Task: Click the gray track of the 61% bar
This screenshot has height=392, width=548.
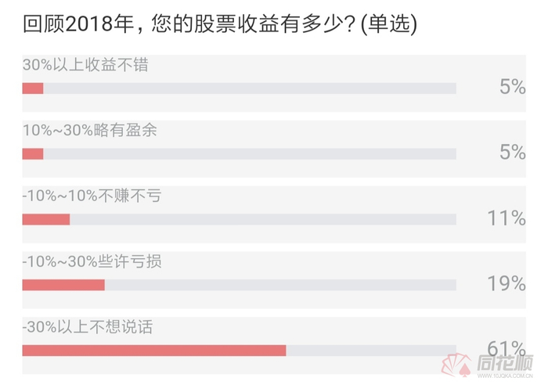Action: (371, 351)
